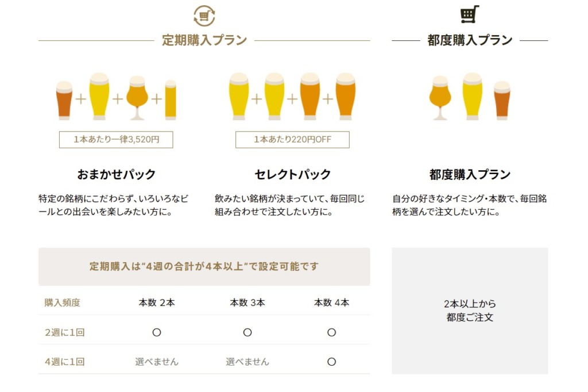Select circle for 2週に1回 with 本数 4本

[x=331, y=332]
